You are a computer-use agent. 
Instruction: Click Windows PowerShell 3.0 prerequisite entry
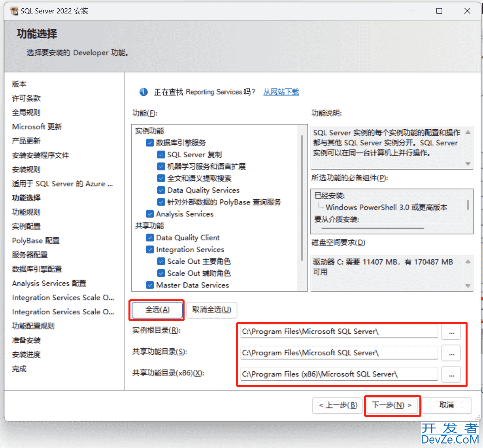386,207
